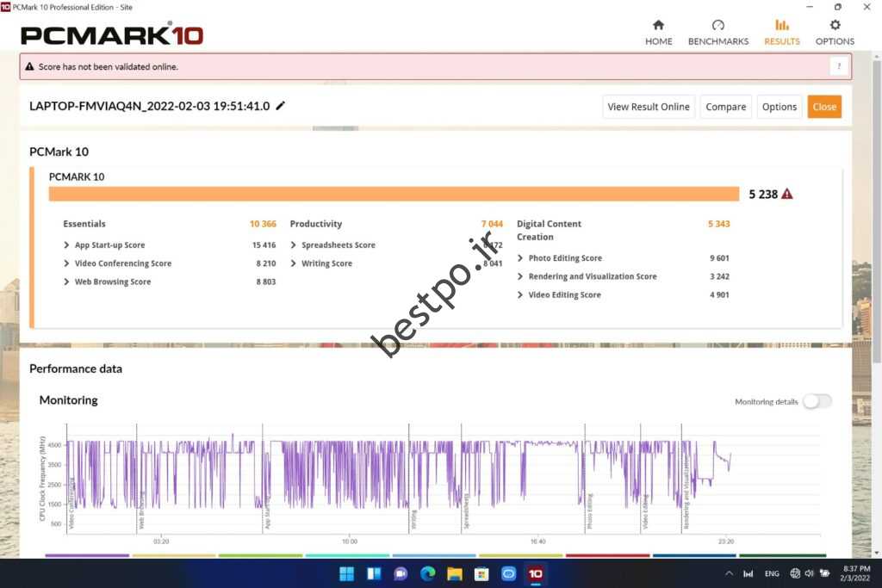This screenshot has width=882, height=588.
Task: Click the Photo Editing marker on the chart
Action: tap(590, 511)
